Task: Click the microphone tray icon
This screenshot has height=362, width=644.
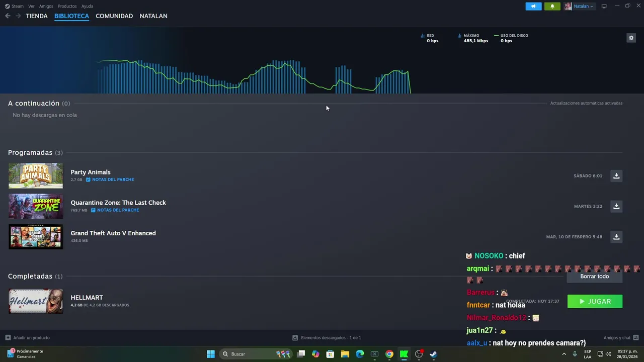Action: click(575, 354)
